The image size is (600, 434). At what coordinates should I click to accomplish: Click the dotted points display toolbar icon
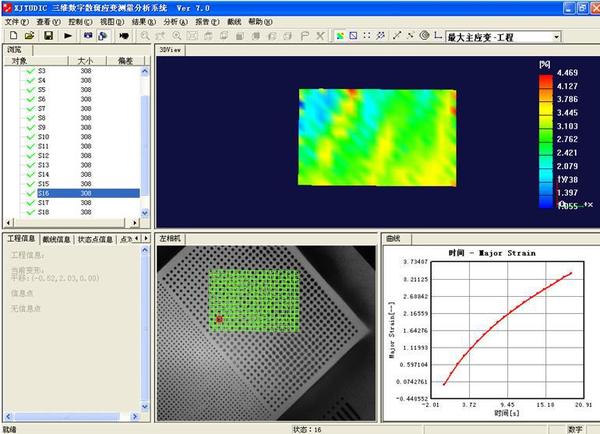367,36
